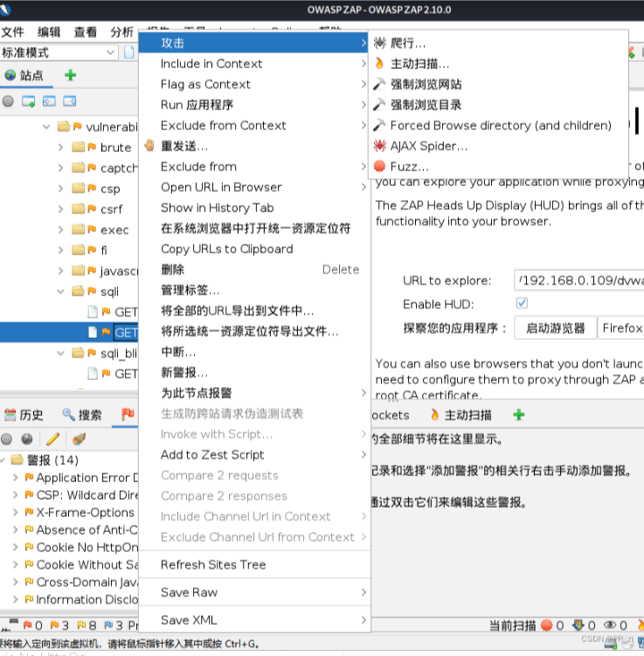Collapse the sqli_blind folder node

pos(60,353)
